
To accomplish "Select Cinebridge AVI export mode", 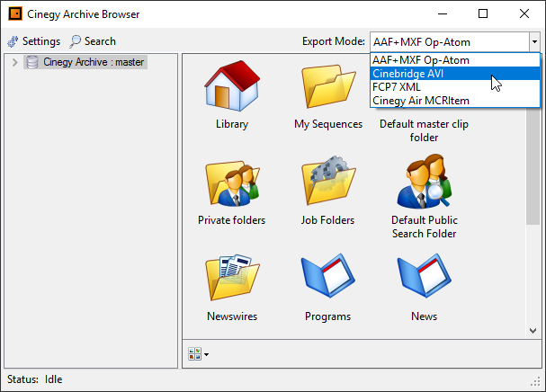I will (455, 74).
